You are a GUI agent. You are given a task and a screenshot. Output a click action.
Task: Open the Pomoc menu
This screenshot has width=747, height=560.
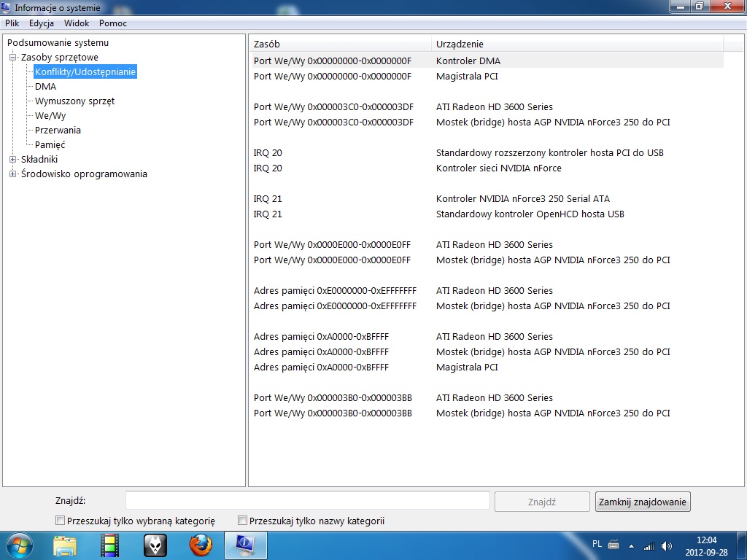[113, 23]
